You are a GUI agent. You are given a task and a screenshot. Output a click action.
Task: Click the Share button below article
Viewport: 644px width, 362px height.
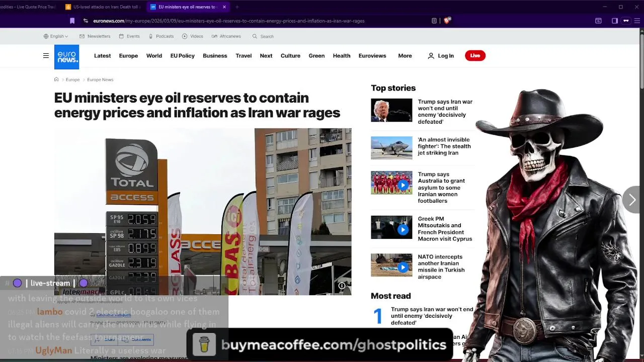pyautogui.click(x=105, y=340)
